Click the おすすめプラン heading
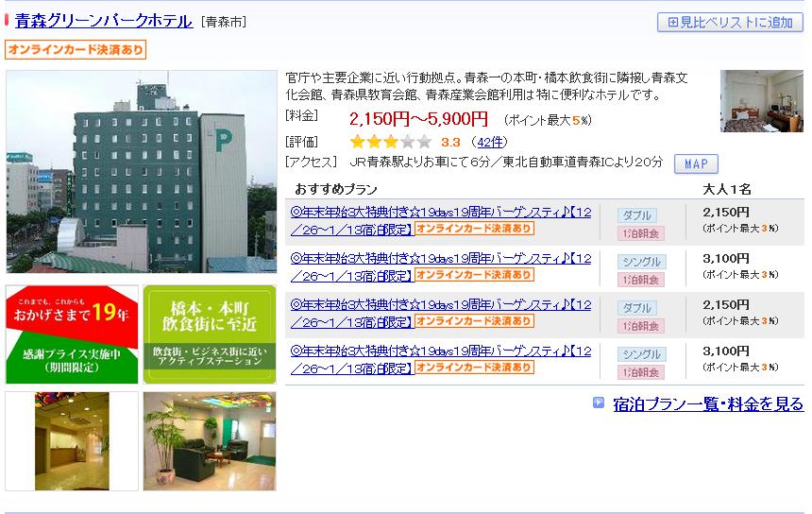812x514 pixels. click(x=336, y=189)
